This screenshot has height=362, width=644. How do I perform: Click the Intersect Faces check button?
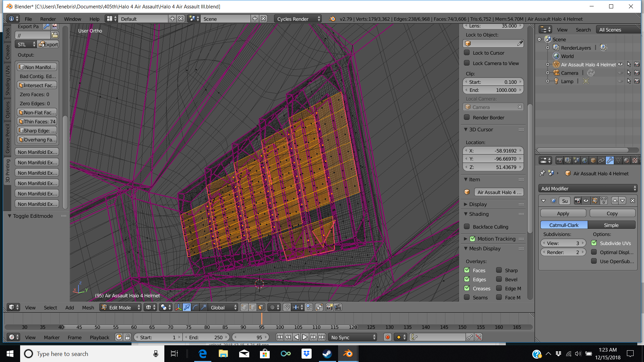pos(37,85)
